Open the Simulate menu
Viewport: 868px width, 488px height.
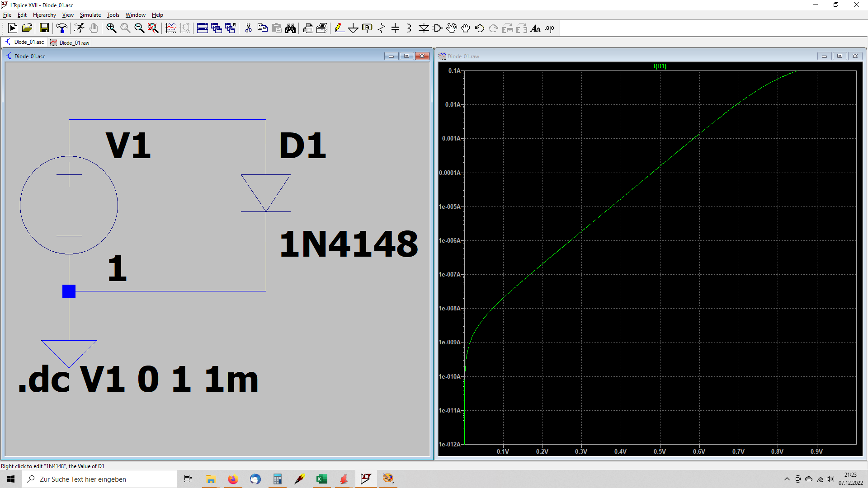tap(90, 15)
